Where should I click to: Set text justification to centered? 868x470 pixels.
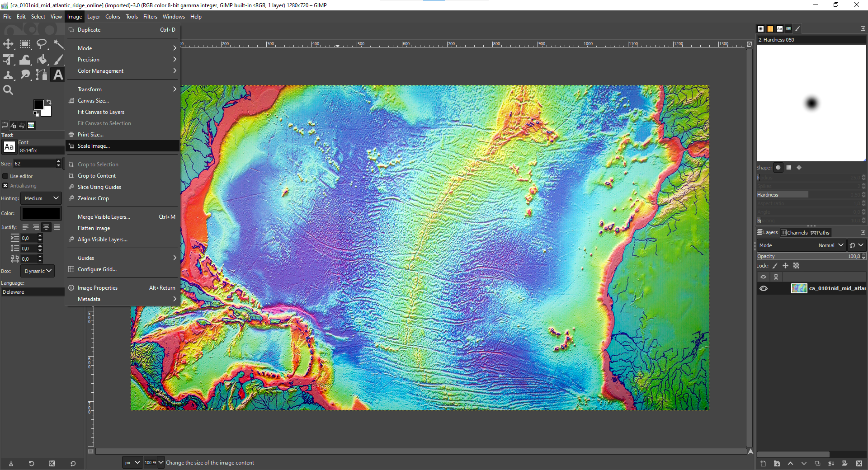46,227
